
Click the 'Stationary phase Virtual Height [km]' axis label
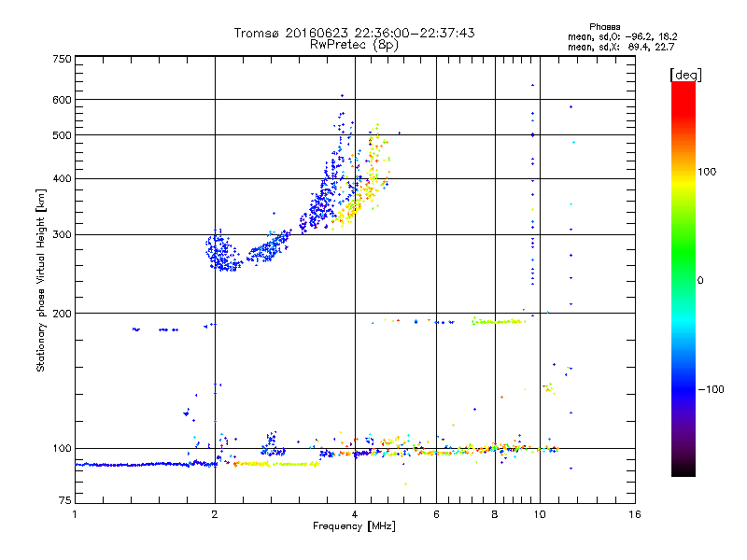tap(40, 280)
